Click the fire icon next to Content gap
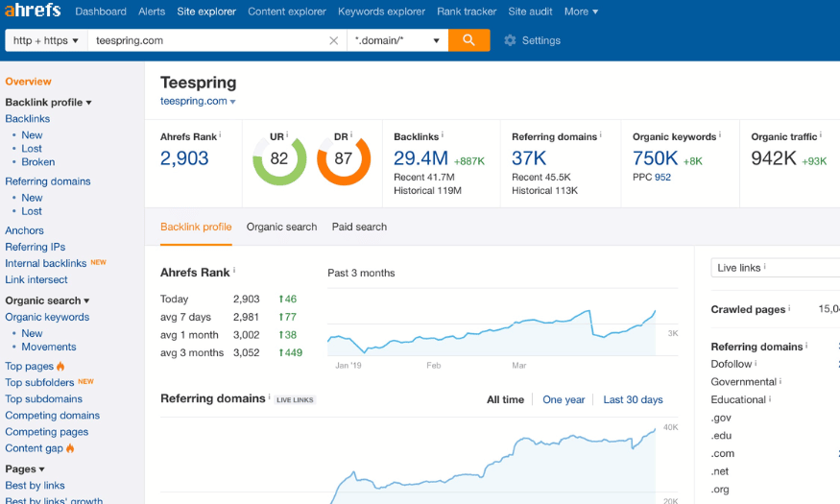Viewport: 840px width, 504px height. (70, 448)
